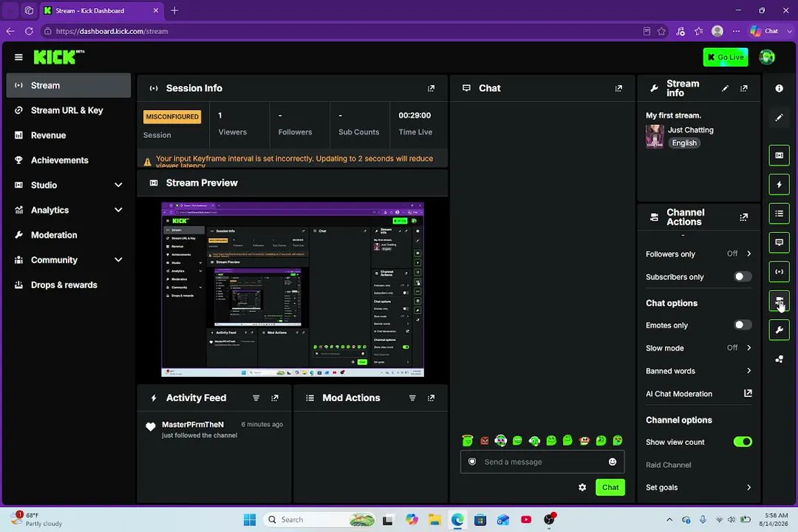Screen dimensions: 798x532
Task: Show hidden system tray icons
Action: [x=669, y=519]
